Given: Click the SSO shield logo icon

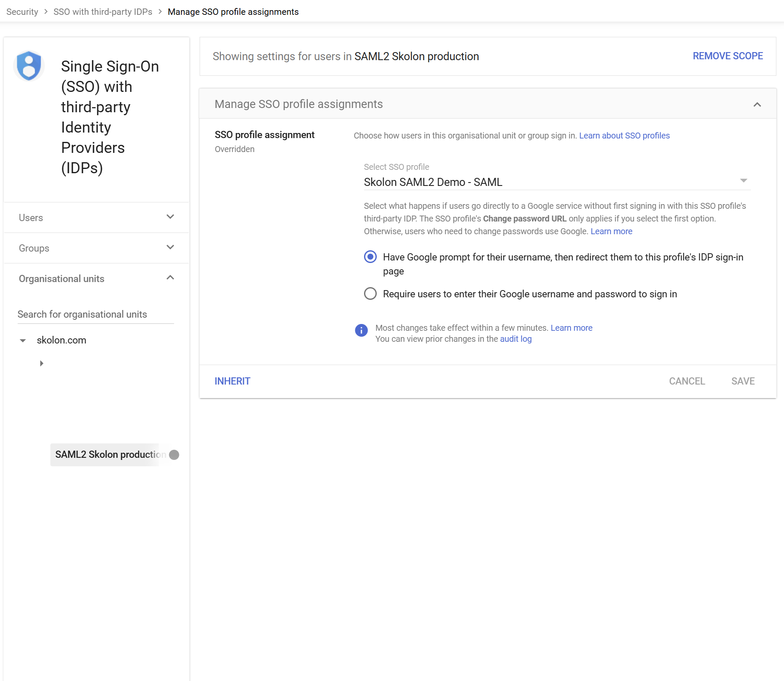Looking at the screenshot, I should 29,66.
